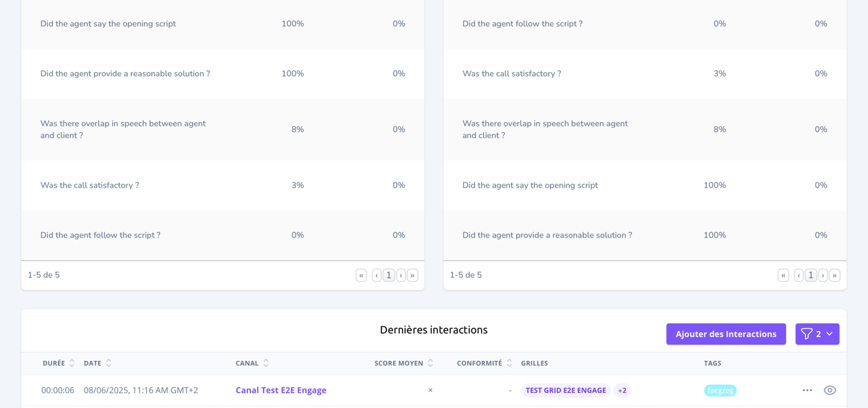View interaction details with eye icon
The width and height of the screenshot is (868, 408).
[x=830, y=390]
